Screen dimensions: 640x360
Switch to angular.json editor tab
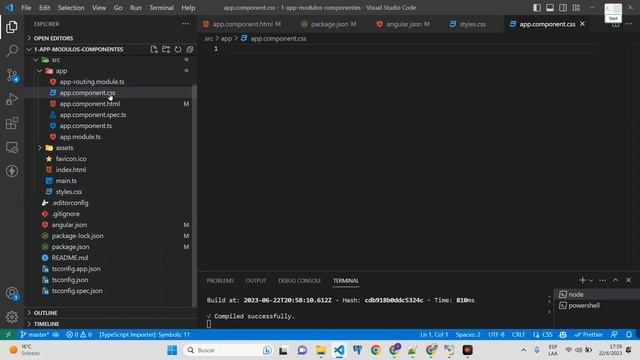tap(404, 24)
